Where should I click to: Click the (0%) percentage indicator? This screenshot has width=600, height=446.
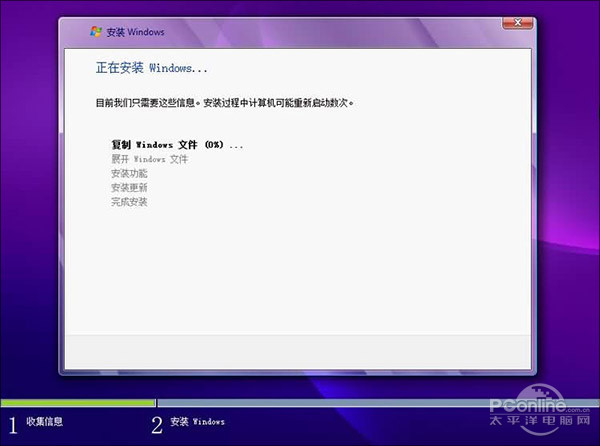click(x=213, y=145)
